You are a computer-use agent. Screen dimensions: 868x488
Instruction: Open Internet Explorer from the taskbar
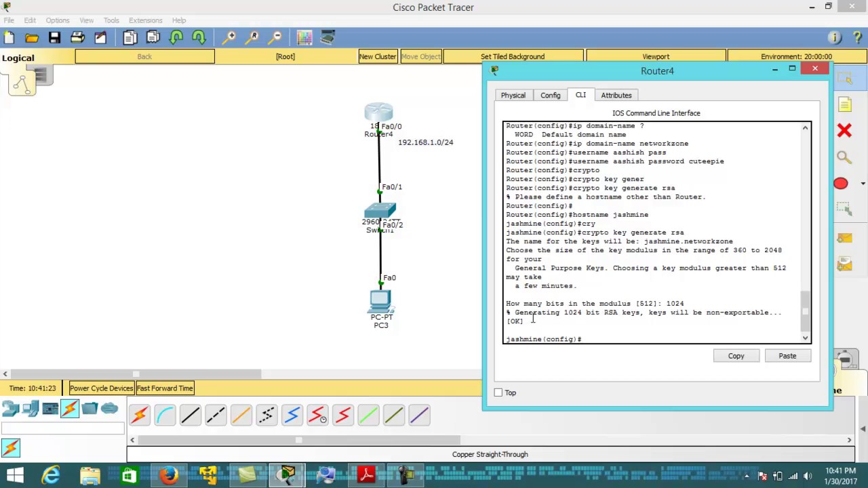[x=51, y=475]
